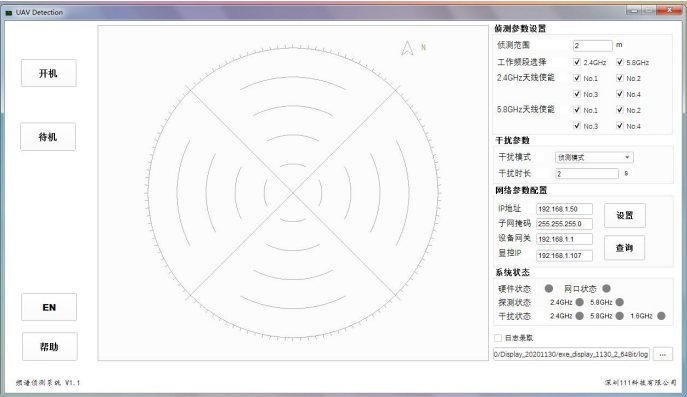The image size is (687, 397).
Task: Click the 系统状态 section heading
Action: tap(512, 273)
